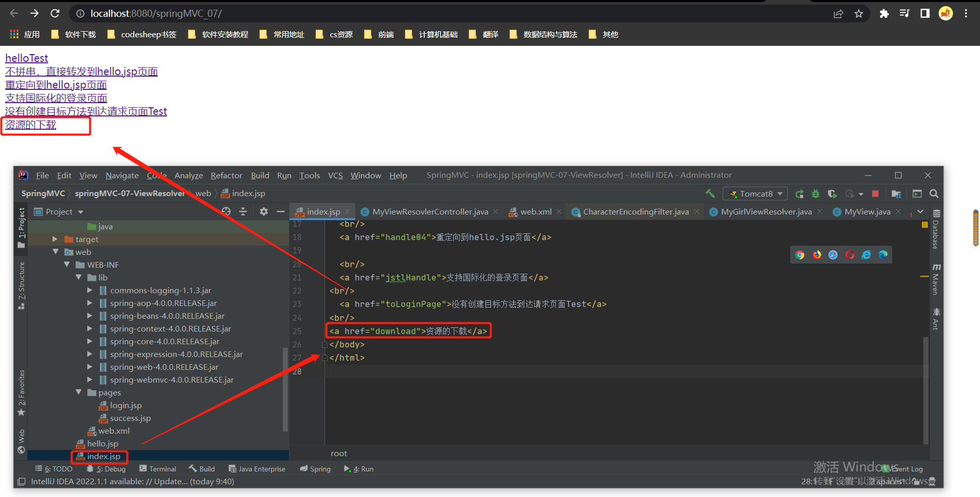Open Project panel gear options
Image resolution: width=980 pixels, height=497 pixels.
point(263,211)
